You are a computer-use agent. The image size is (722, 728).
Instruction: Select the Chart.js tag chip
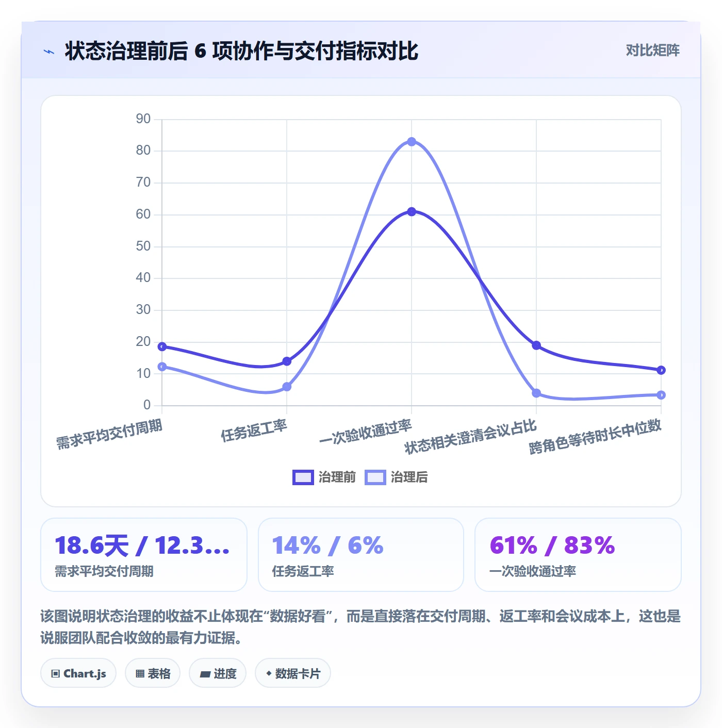[x=78, y=673]
